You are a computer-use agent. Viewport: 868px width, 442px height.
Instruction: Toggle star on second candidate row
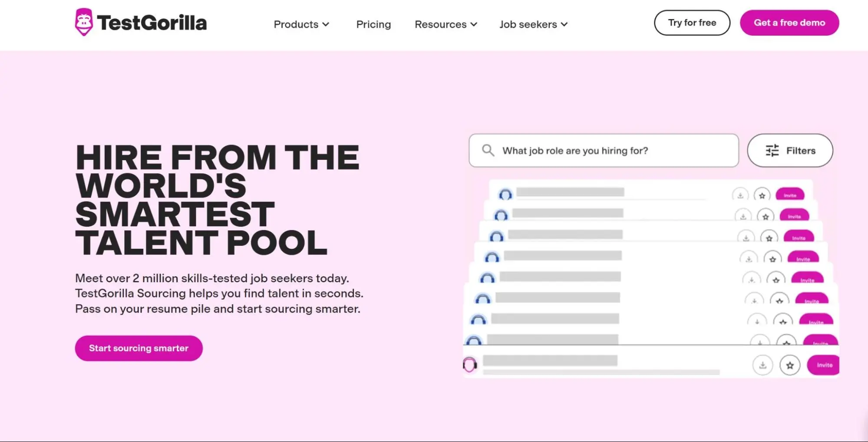(766, 216)
